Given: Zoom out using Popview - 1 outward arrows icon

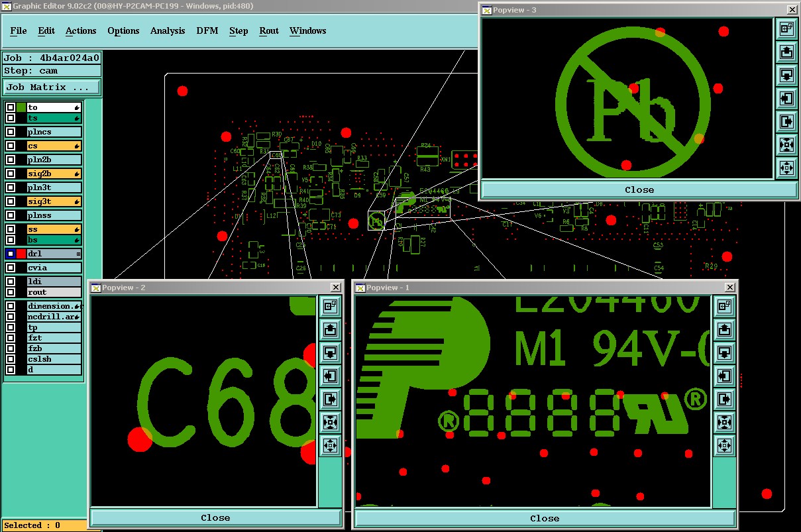Looking at the screenshot, I should point(723,445).
